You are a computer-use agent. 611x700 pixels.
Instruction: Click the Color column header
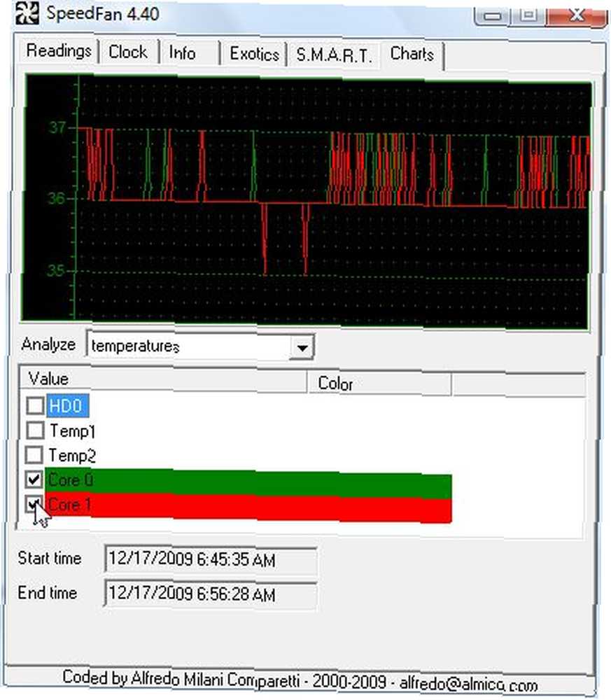tap(379, 384)
